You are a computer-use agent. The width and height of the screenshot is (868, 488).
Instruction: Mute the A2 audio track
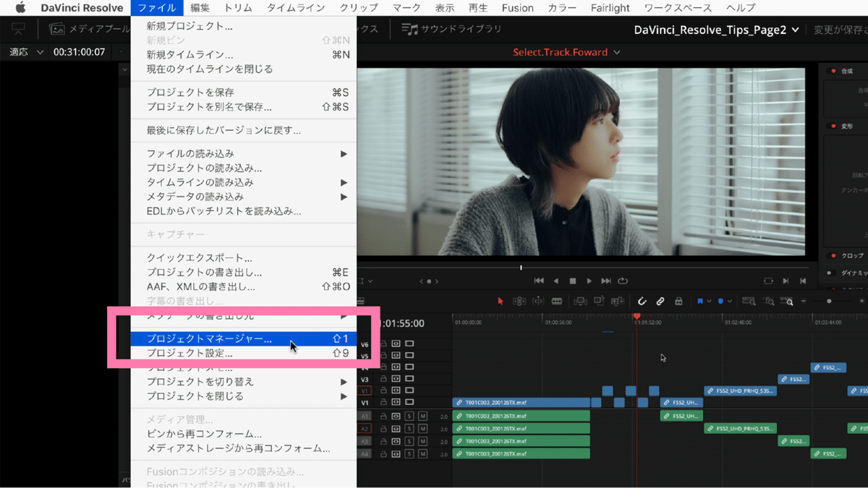click(422, 429)
